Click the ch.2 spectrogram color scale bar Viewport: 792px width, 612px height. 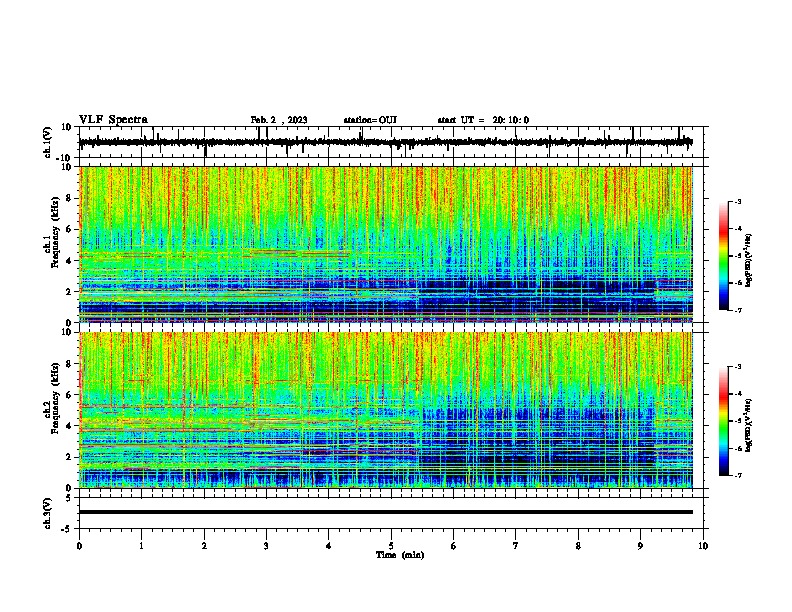(724, 421)
